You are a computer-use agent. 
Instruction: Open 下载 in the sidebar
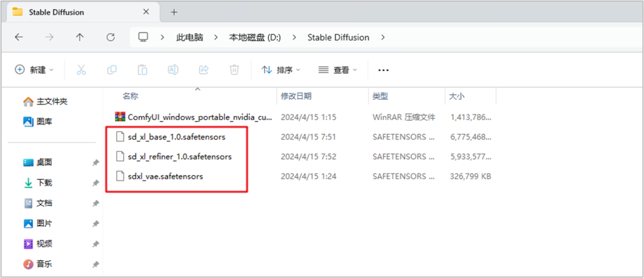[x=38, y=183]
